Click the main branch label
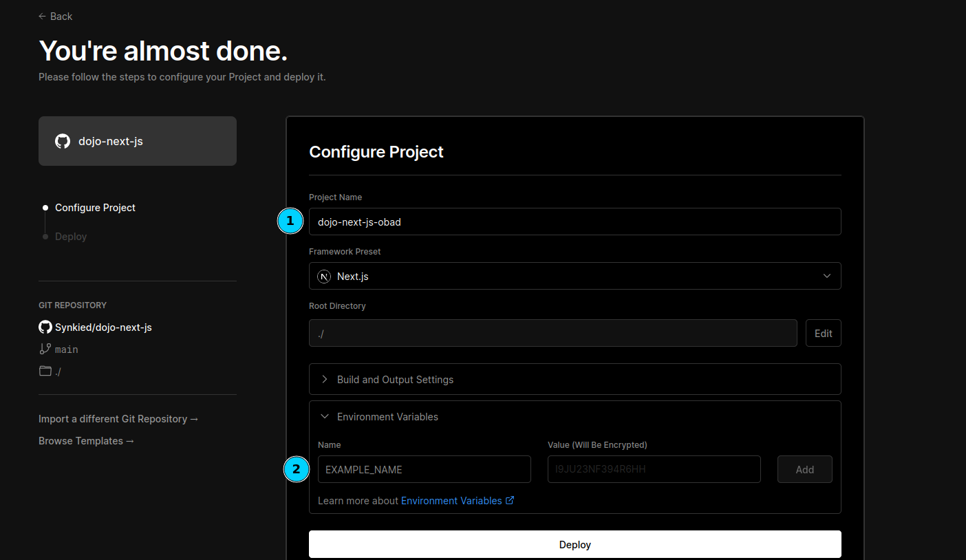The height and width of the screenshot is (560, 966). 67,349
